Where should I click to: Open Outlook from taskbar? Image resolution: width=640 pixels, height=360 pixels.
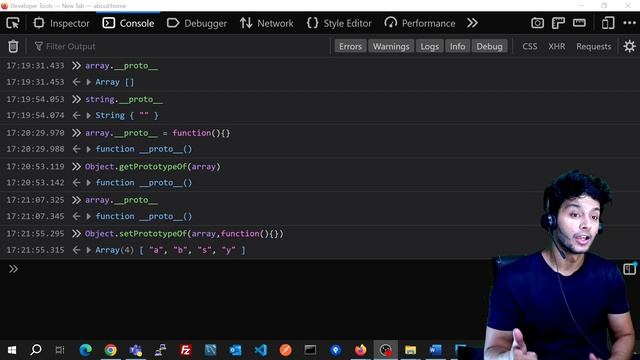[236, 350]
